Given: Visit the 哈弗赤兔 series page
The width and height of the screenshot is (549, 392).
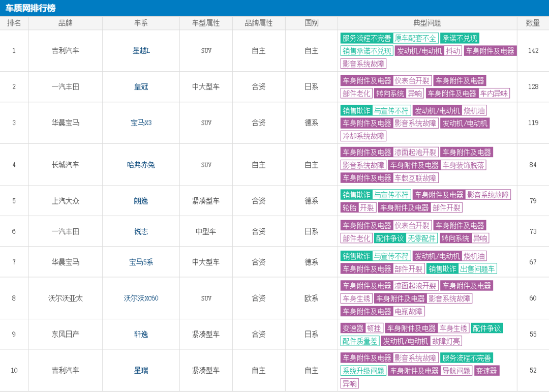Looking at the screenshot, I should 141,165.
